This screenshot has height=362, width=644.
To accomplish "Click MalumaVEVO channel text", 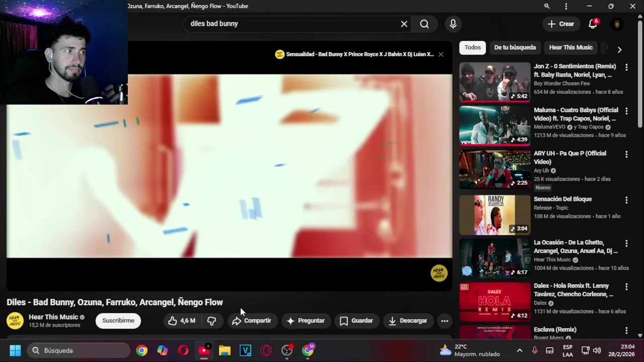I will (549, 127).
